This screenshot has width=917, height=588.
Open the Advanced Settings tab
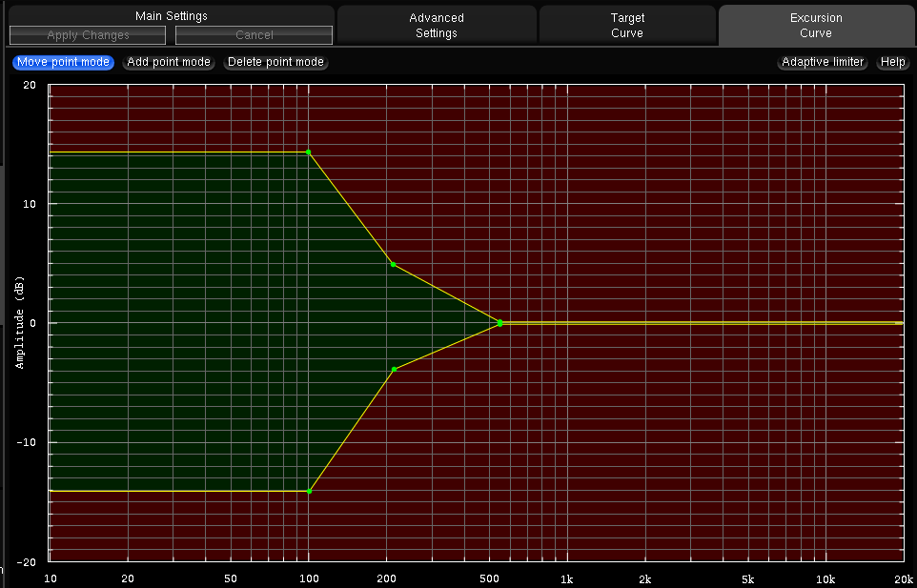click(437, 26)
